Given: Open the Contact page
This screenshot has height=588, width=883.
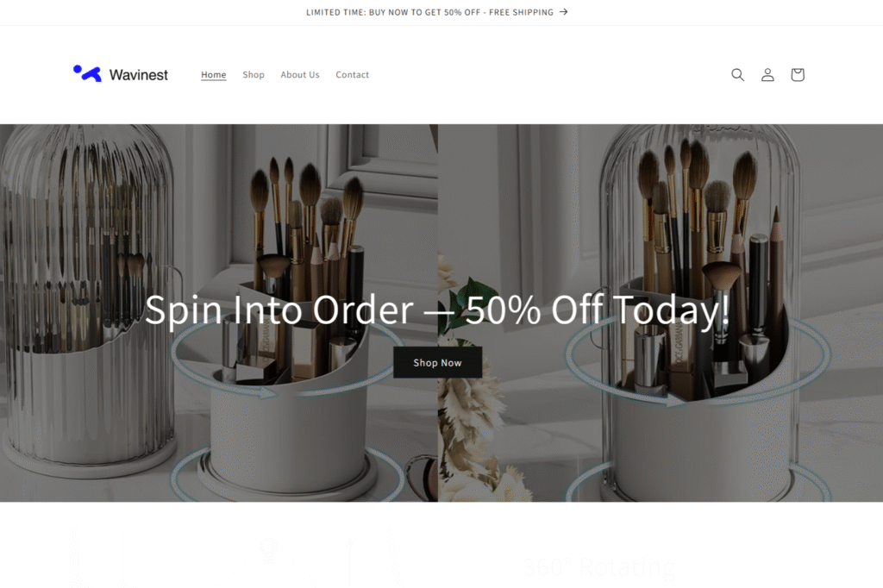Looking at the screenshot, I should click(x=352, y=74).
